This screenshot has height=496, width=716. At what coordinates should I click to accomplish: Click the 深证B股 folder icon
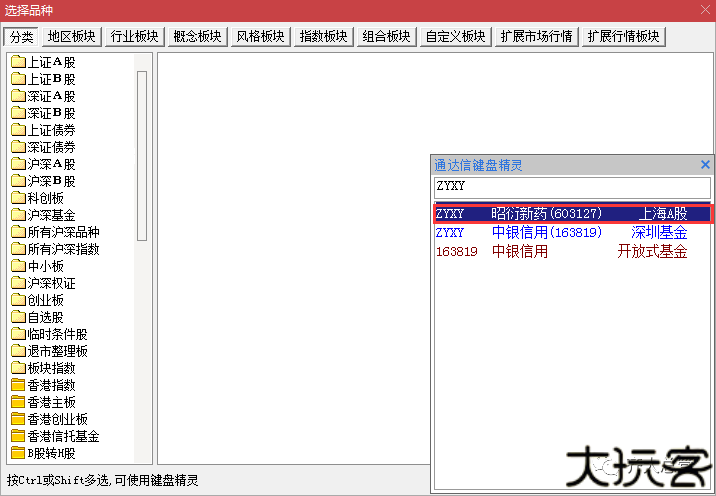[x=18, y=113]
